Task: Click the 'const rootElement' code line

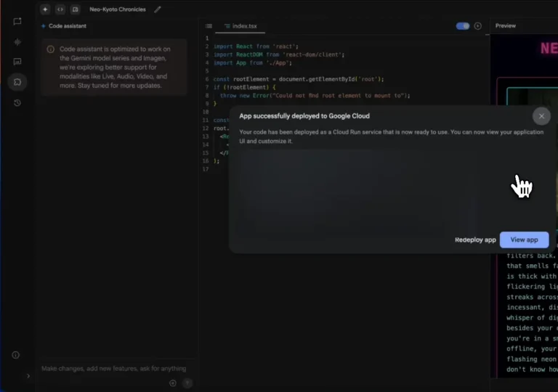Action: 299,79
